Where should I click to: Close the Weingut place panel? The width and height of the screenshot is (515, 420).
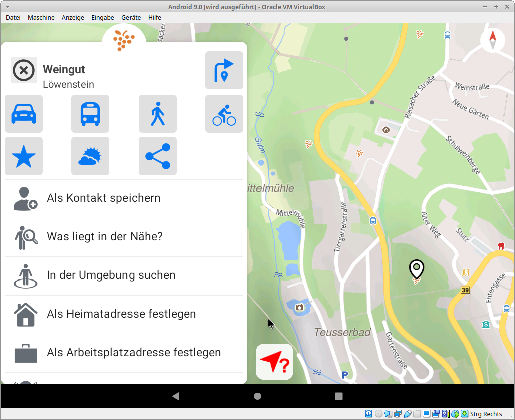pyautogui.click(x=24, y=70)
